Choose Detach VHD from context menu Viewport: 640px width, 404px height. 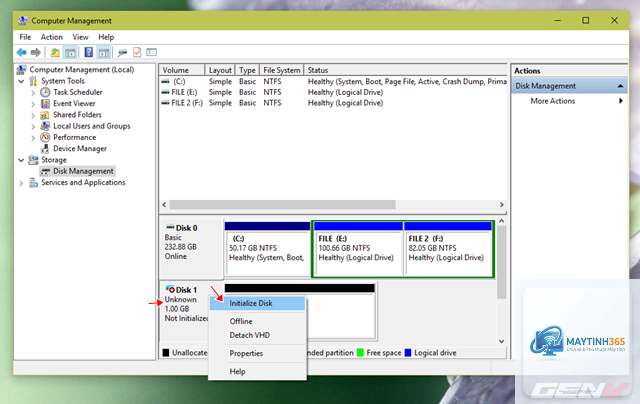tap(257, 335)
